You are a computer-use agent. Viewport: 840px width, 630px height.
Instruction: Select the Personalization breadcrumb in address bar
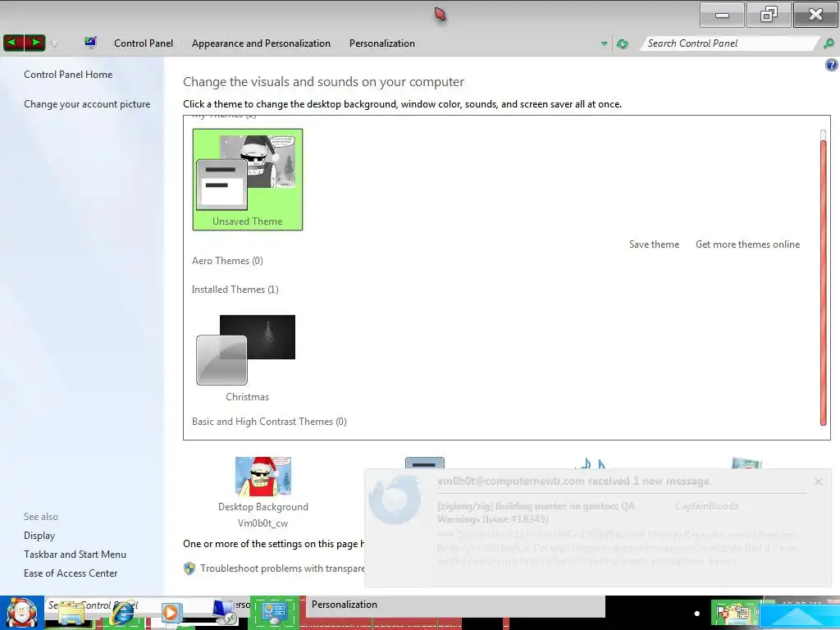click(x=382, y=43)
